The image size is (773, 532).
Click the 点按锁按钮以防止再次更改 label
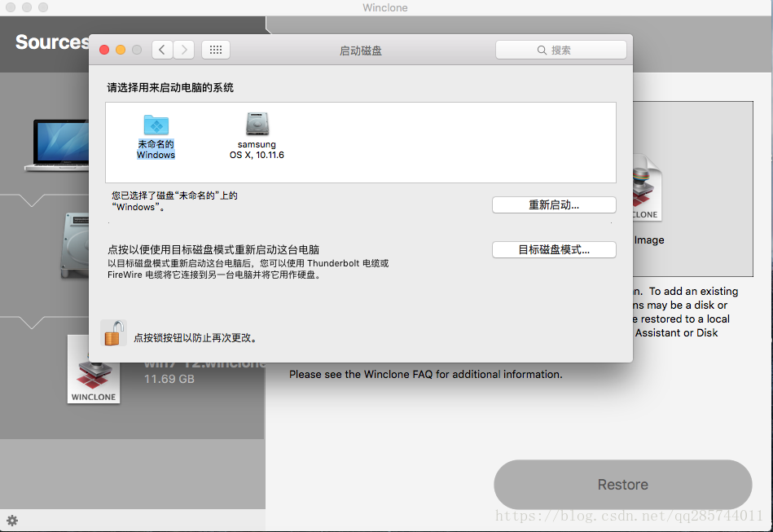(195, 338)
